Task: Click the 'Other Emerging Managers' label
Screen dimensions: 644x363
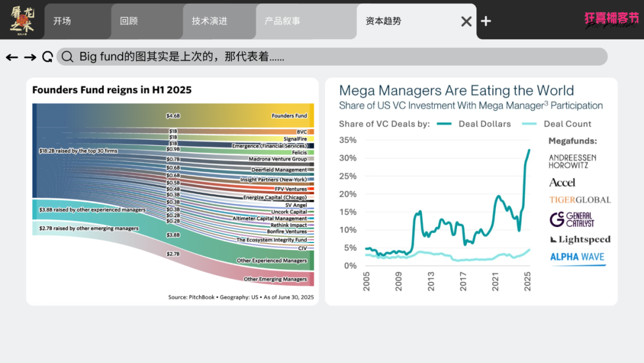Action: click(275, 279)
